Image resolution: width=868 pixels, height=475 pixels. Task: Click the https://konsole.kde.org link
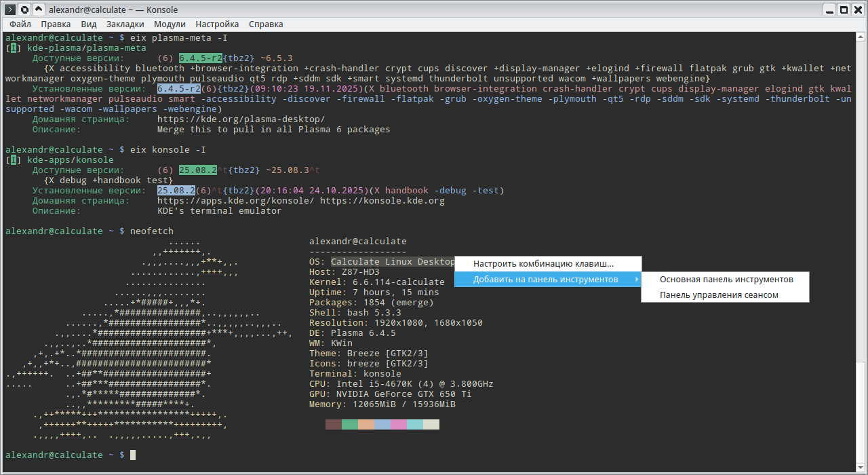point(382,201)
